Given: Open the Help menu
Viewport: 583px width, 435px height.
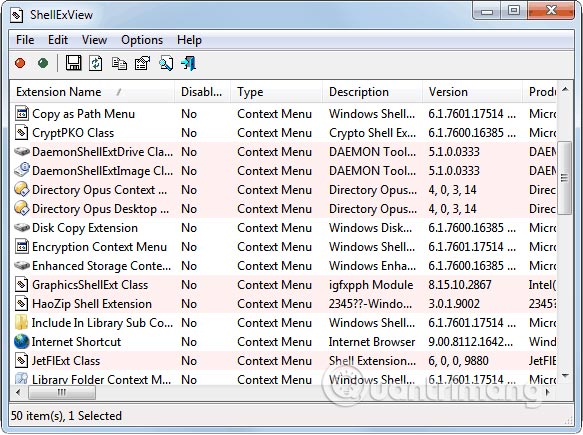Looking at the screenshot, I should pyautogui.click(x=189, y=40).
